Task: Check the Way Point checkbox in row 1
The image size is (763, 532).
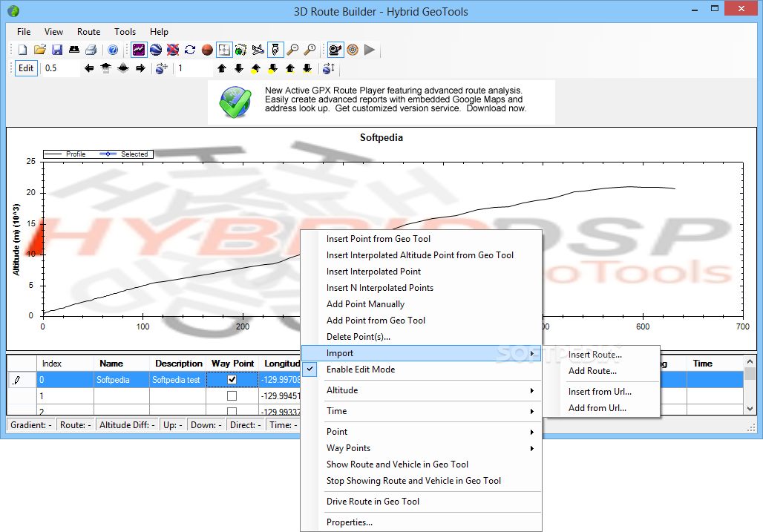Action: pyautogui.click(x=232, y=395)
